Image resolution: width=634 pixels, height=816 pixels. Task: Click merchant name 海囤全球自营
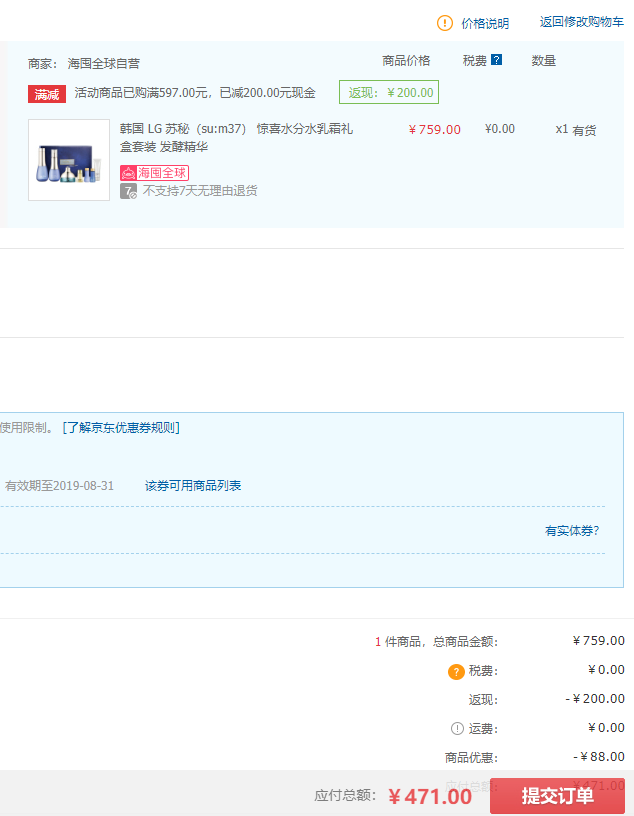[104, 63]
